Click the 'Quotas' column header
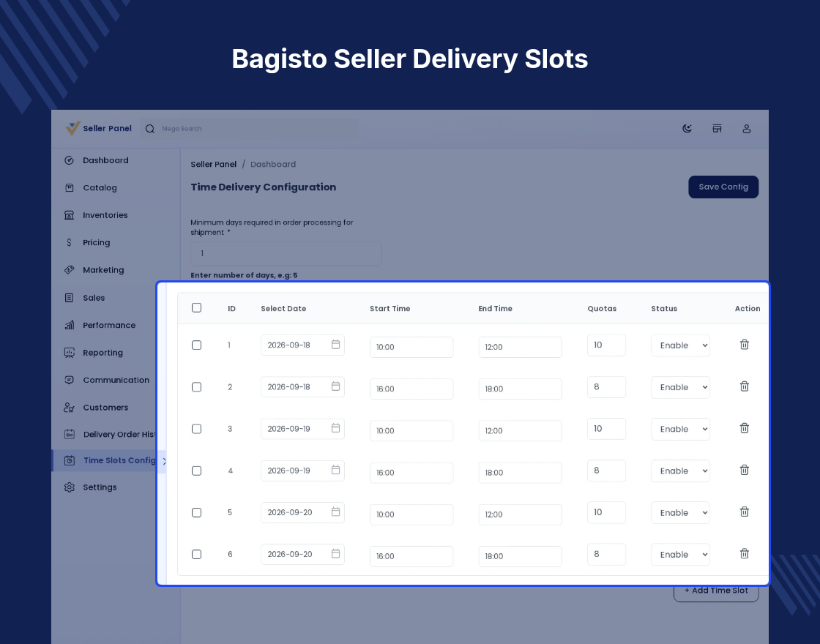The width and height of the screenshot is (820, 644). tap(602, 308)
